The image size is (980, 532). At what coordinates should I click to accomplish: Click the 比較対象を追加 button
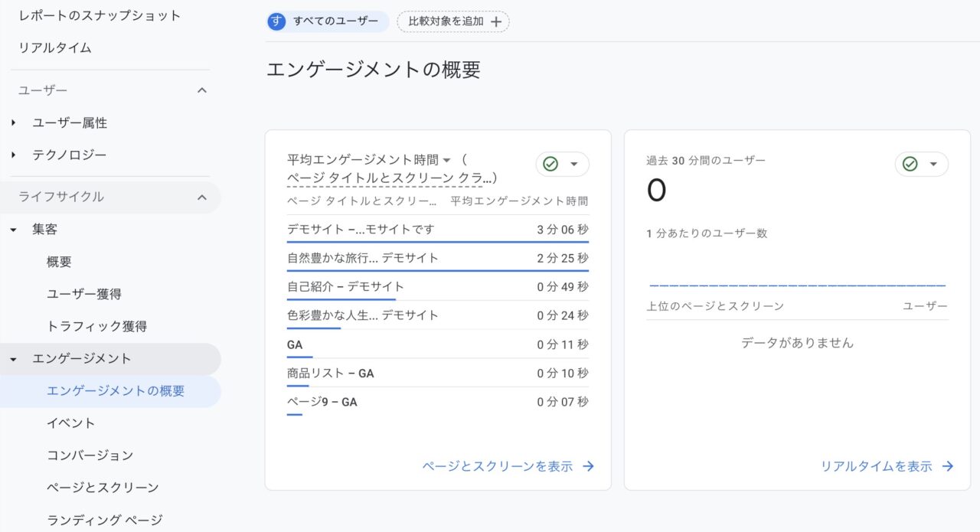coord(452,21)
